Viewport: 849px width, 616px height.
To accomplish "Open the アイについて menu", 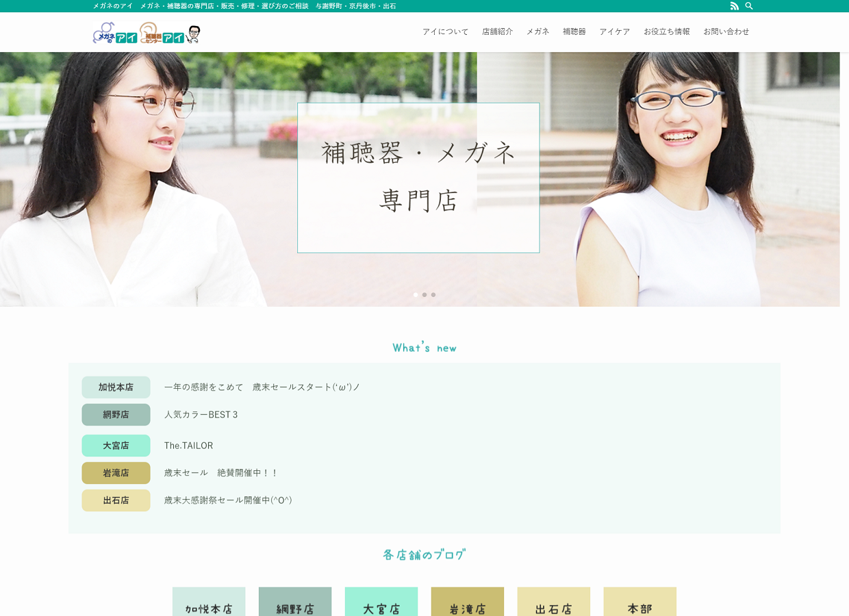I will 445,31.
